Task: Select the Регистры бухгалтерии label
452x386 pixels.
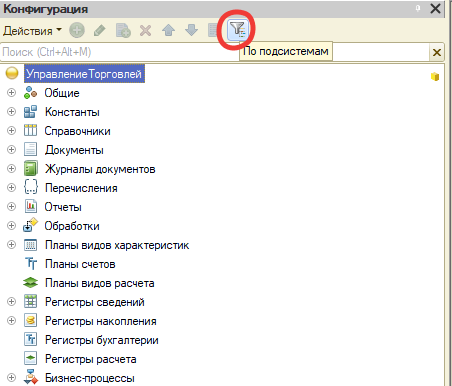Action: (x=102, y=340)
